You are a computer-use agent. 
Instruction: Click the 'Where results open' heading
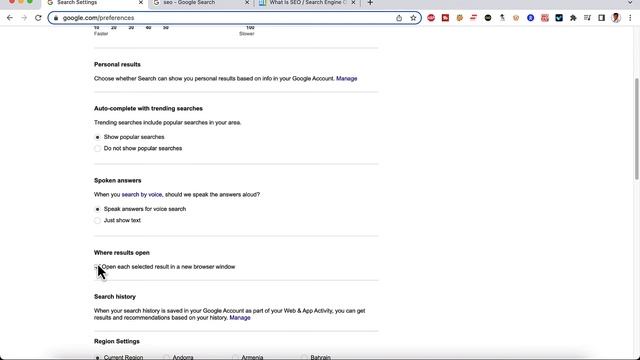(x=122, y=253)
